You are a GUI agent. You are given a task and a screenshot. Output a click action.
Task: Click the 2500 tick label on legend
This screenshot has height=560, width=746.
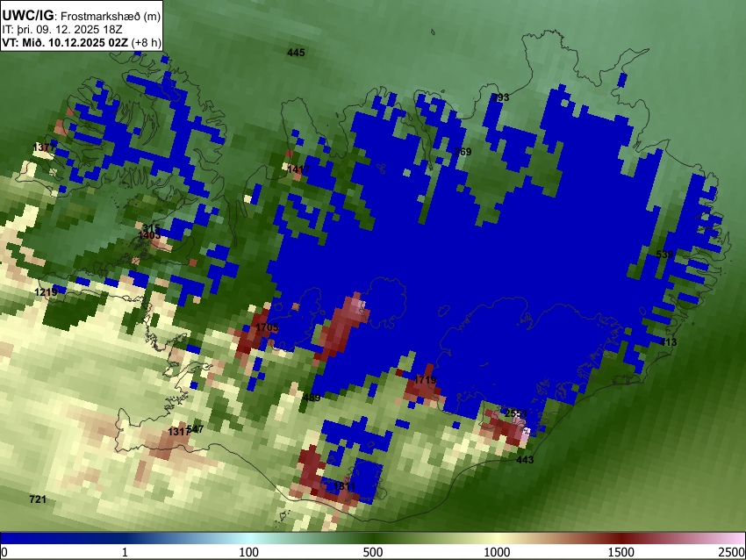tap(732, 552)
